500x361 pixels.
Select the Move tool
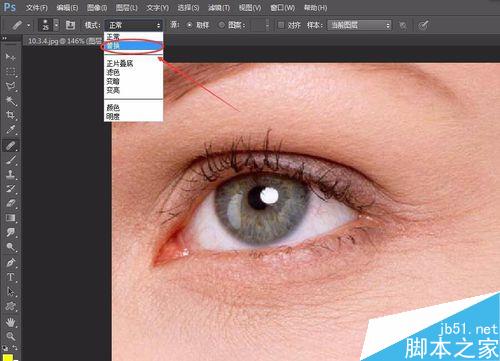point(10,57)
